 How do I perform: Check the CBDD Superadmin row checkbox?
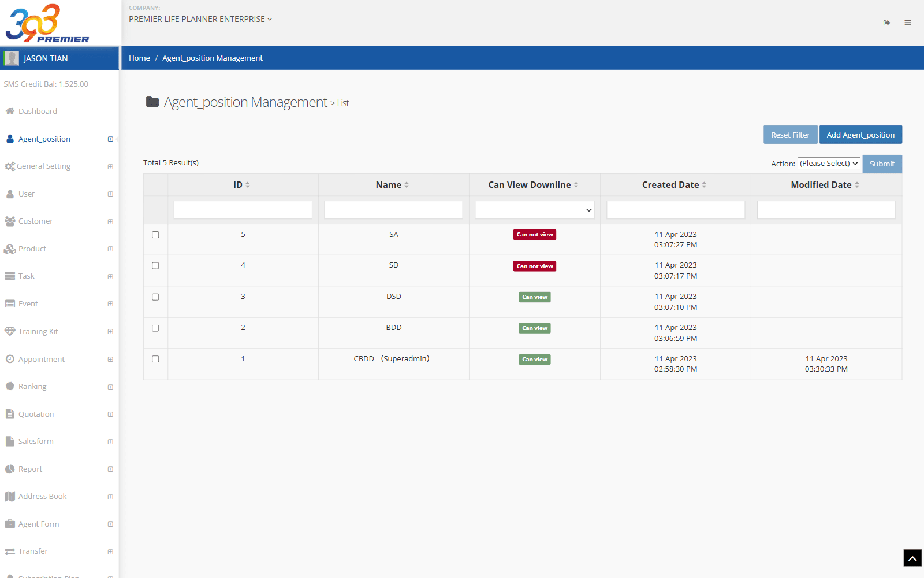155,359
